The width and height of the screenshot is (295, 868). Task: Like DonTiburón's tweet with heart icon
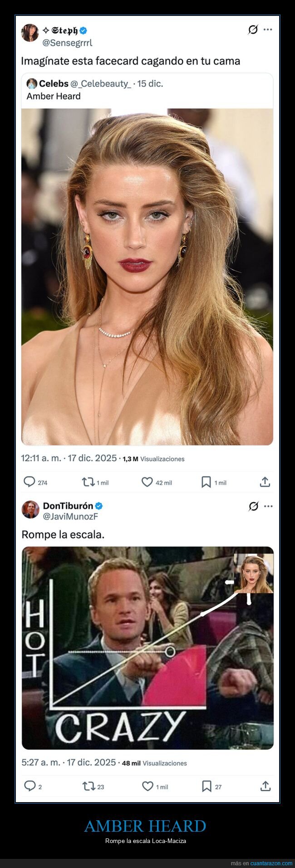pos(147,786)
